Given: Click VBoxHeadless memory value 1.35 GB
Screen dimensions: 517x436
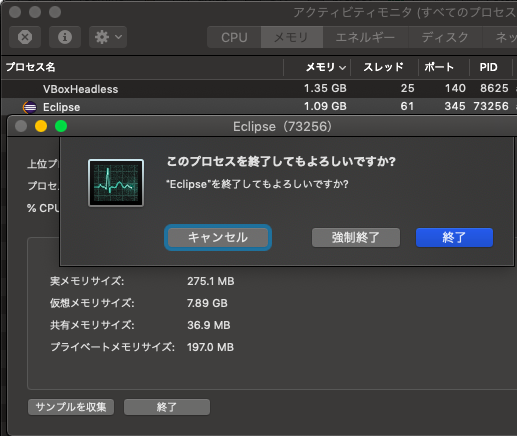Looking at the screenshot, I should 325,88.
